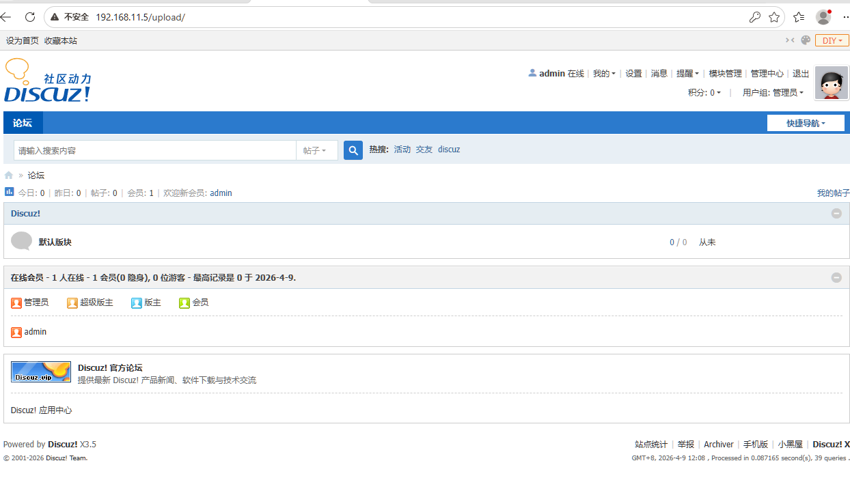This screenshot has height=504, width=850.
Task: Click the home icon in the breadcrumb
Action: [9, 176]
